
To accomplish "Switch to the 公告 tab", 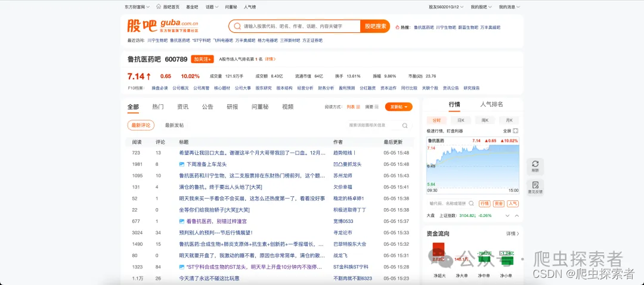I will [x=208, y=107].
